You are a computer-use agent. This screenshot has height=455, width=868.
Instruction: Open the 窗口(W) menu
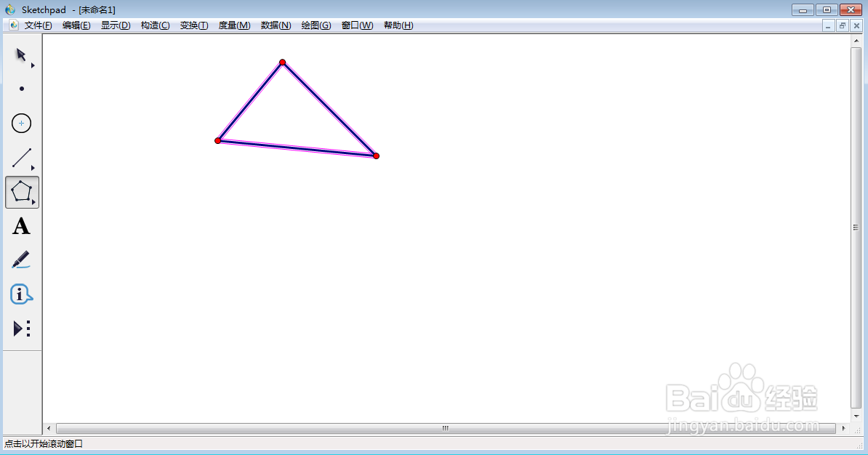(x=357, y=25)
